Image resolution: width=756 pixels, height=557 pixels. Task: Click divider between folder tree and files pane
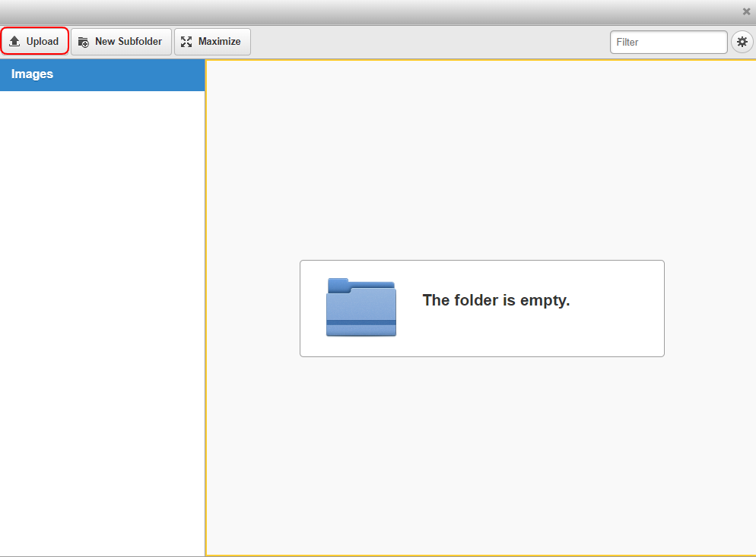[205, 304]
